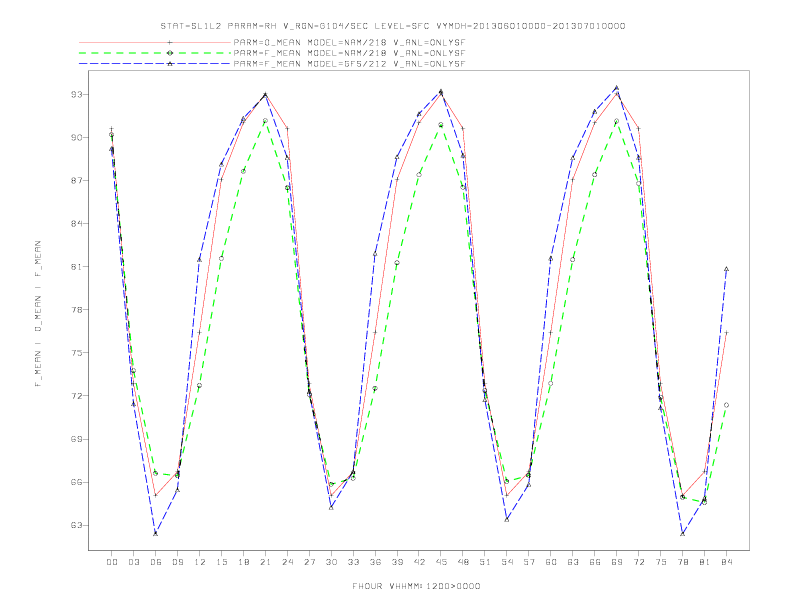Viewport: 792px width, 612px height.
Task: Click x-axis tick label 42
Action: coord(419,562)
